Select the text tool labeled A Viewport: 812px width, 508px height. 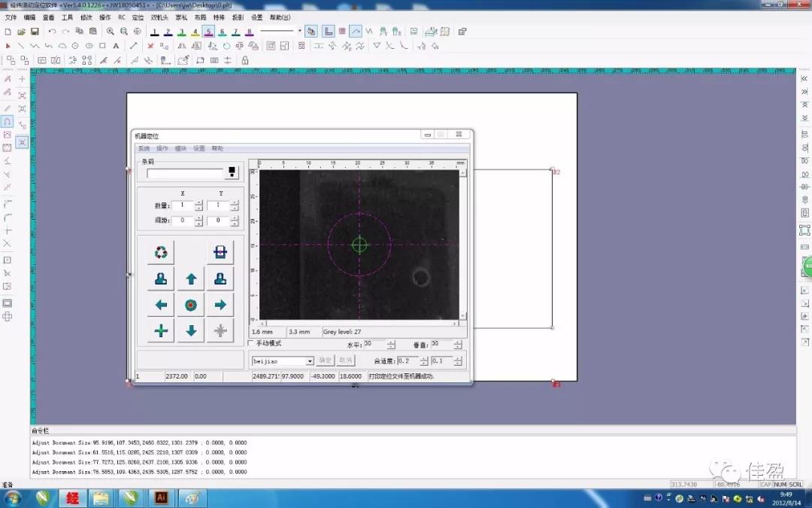click(116, 46)
